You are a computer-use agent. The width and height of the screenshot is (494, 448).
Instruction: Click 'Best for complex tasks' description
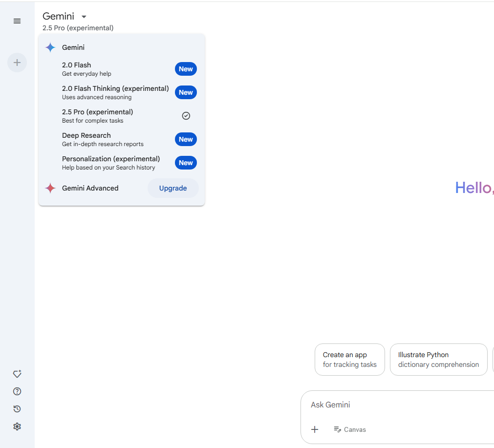coord(93,121)
